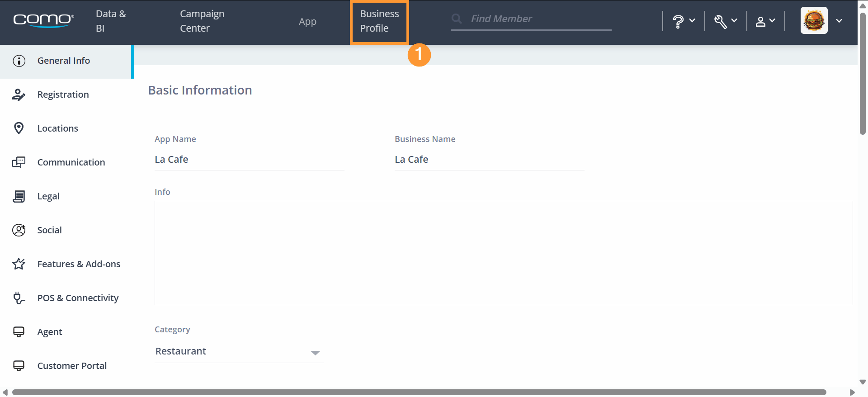The width and height of the screenshot is (868, 397).
Task: Open the General Info info icon
Action: (x=19, y=61)
